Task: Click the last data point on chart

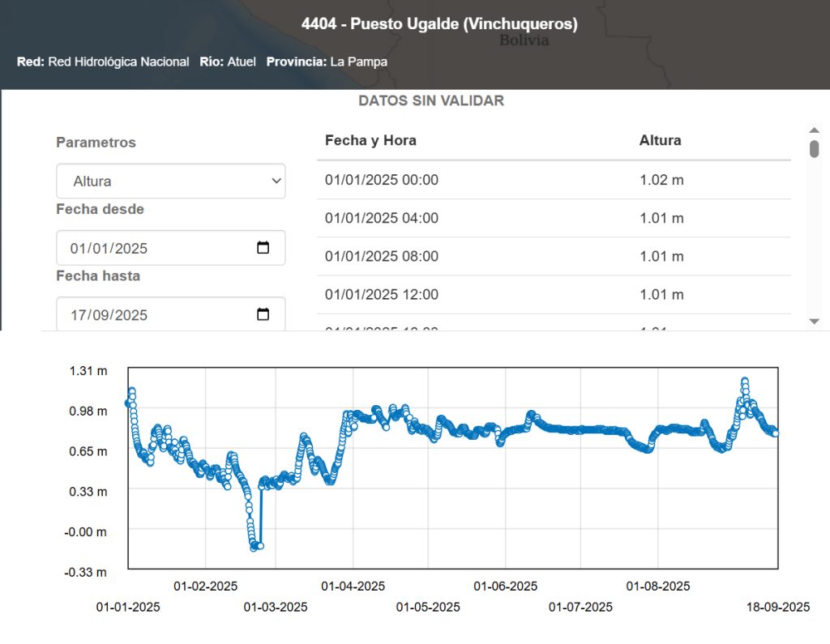Action: click(x=776, y=433)
